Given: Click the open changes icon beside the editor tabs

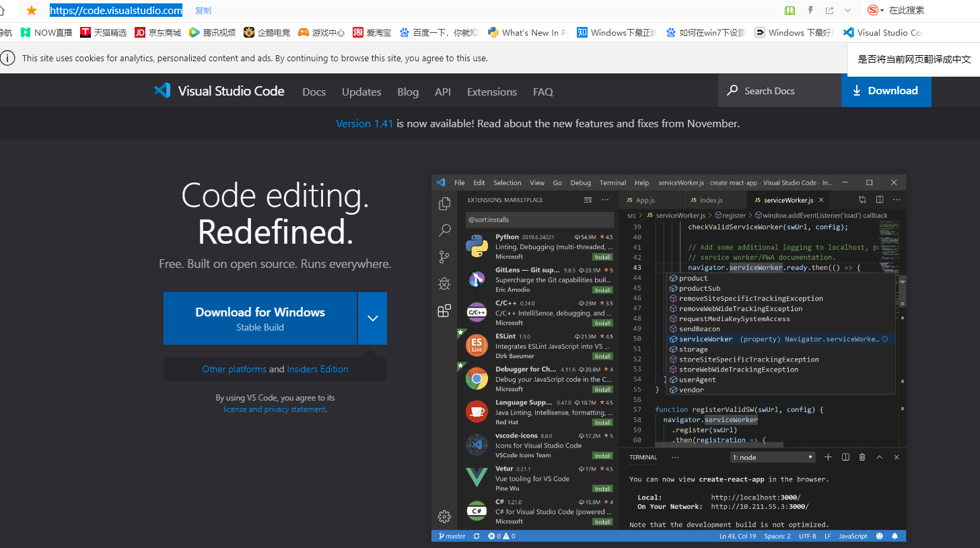Looking at the screenshot, I should tap(862, 200).
